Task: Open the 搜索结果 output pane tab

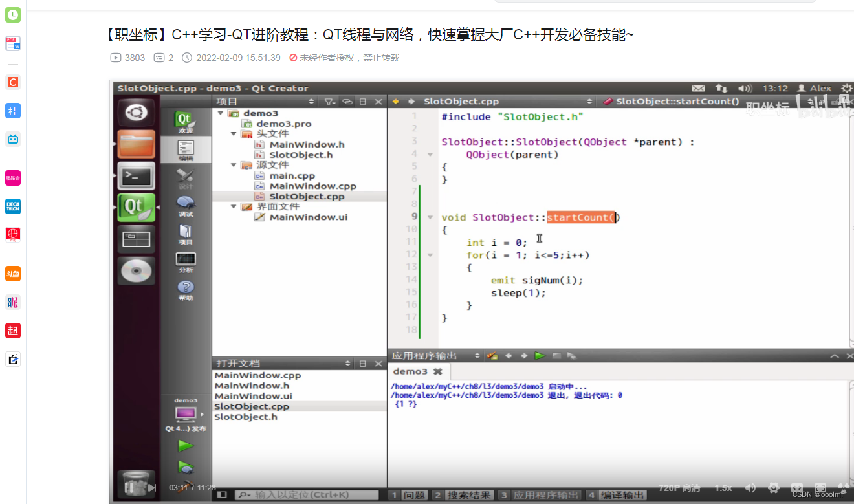Action: coord(463,495)
